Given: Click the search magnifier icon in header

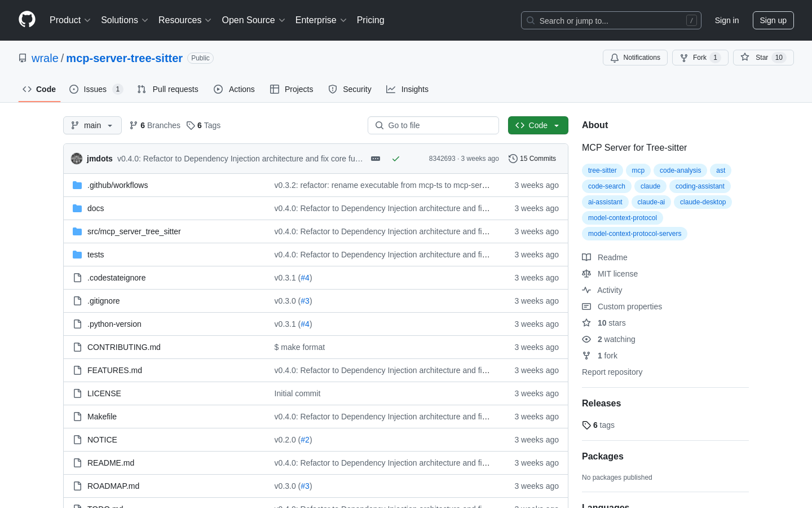Looking at the screenshot, I should 531,20.
